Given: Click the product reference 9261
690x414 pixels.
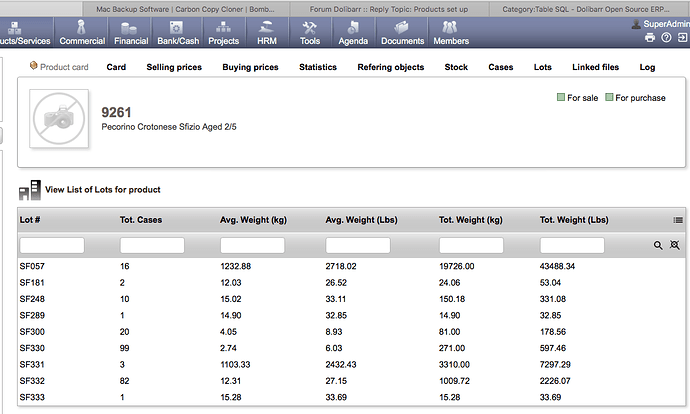Looking at the screenshot, I should [116, 112].
